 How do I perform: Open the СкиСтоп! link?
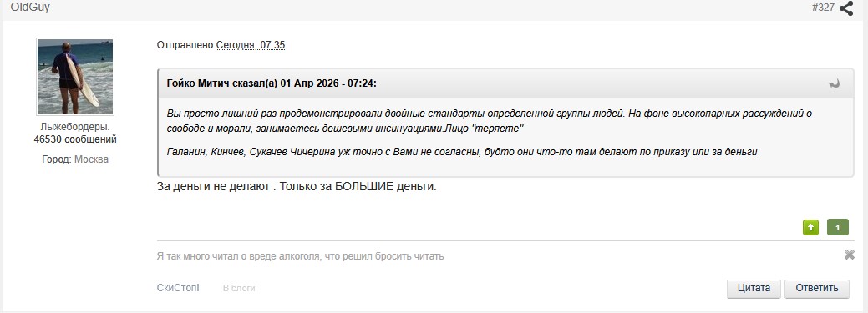click(x=178, y=288)
